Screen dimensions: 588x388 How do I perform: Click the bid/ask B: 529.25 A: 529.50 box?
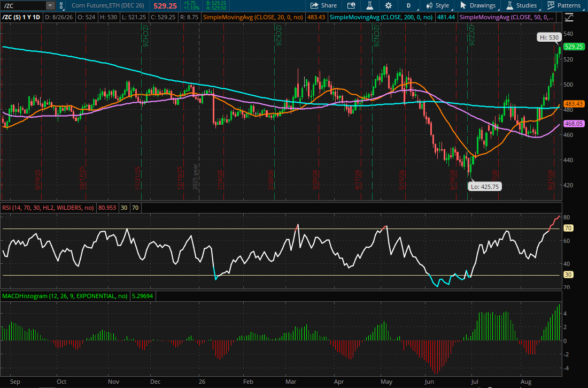coord(216,6)
